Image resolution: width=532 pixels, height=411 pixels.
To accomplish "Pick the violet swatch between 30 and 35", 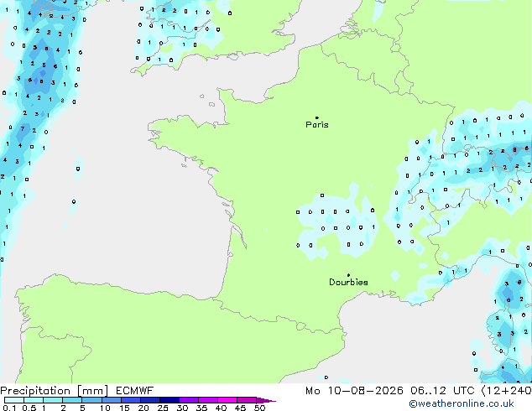I will 189,400.
